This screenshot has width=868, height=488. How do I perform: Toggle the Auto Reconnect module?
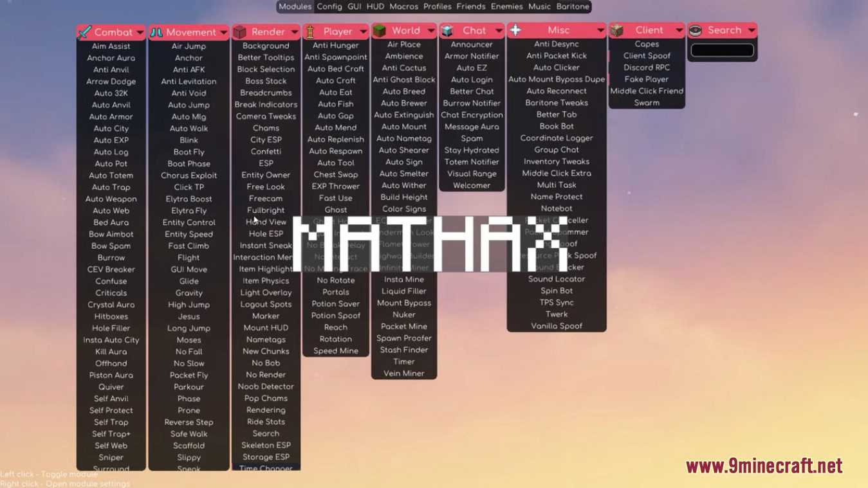pos(557,91)
